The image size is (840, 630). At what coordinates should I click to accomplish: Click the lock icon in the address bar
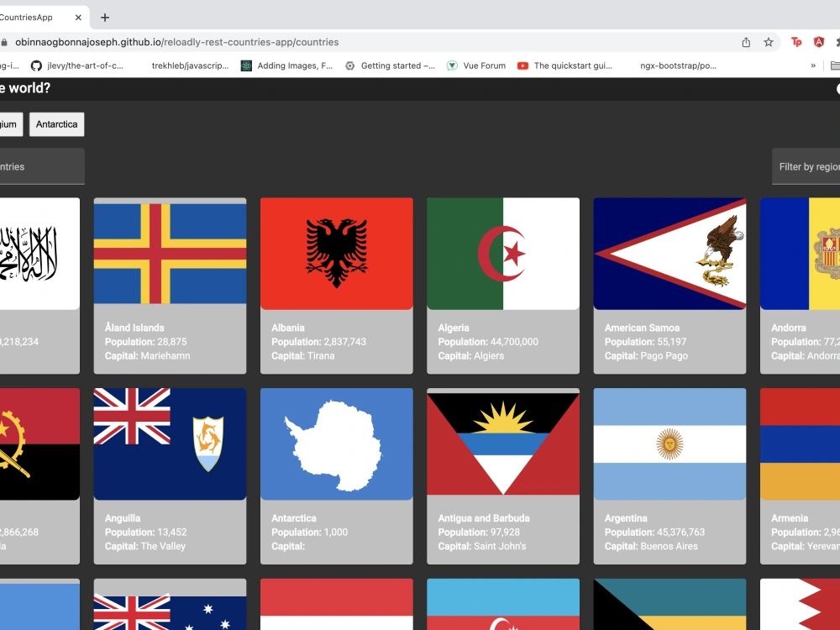point(4,42)
